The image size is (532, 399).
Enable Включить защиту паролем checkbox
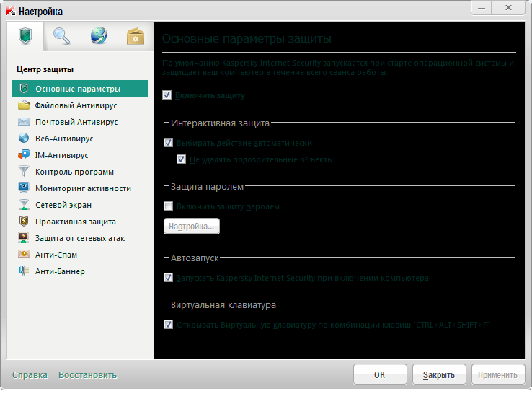[x=168, y=206]
